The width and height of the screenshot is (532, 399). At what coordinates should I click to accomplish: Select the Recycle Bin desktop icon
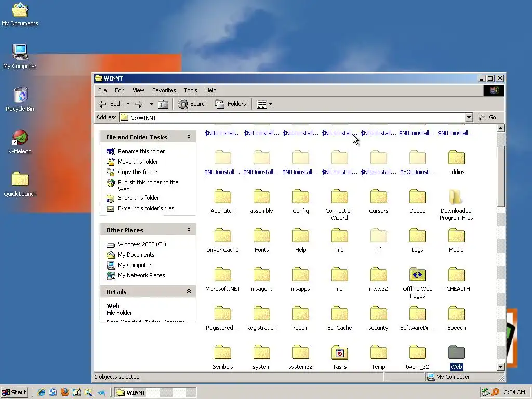20,99
